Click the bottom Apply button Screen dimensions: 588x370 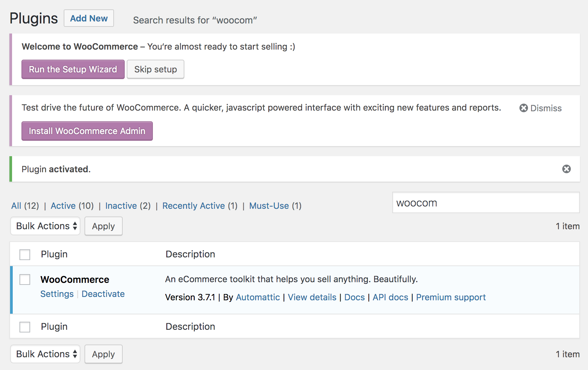click(x=104, y=354)
